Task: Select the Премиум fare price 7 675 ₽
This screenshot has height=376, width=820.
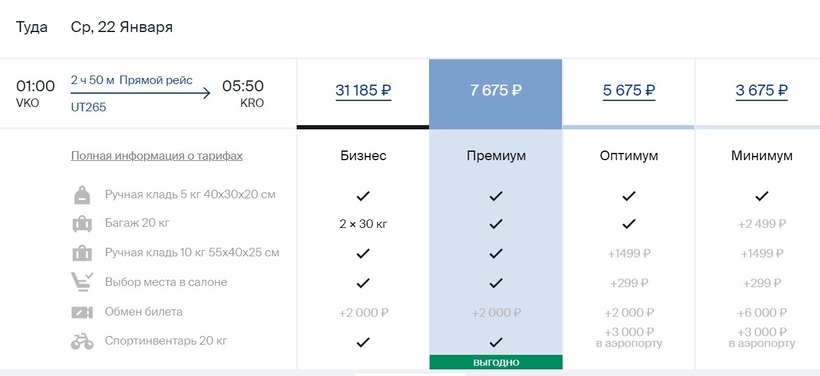Action: point(496,90)
